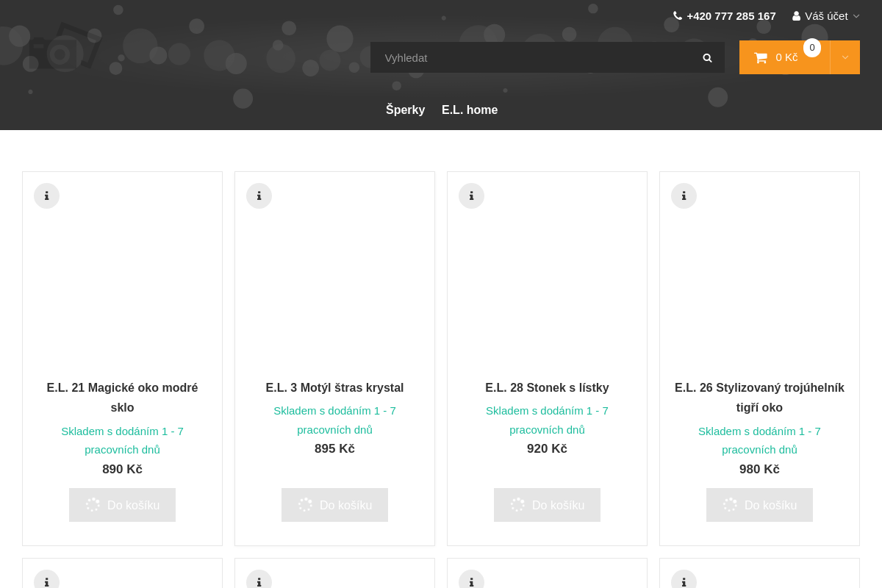
Task: Click the phone icon beside +420 777 285 167
Action: (x=678, y=16)
